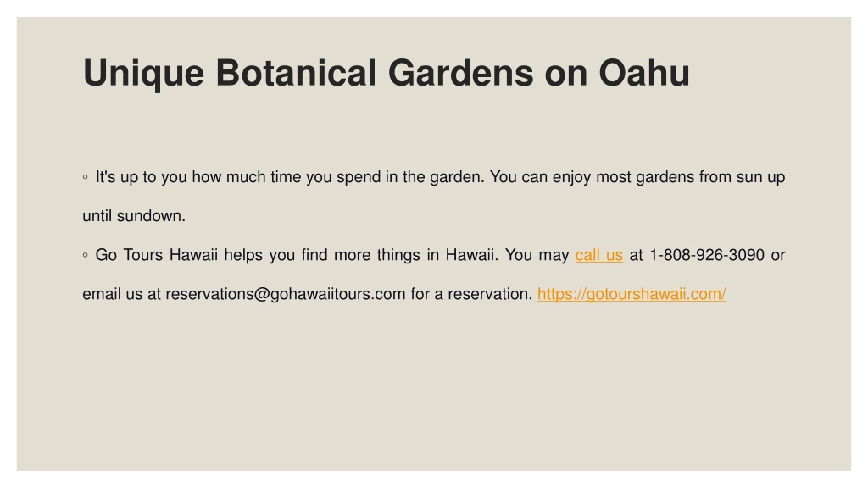Click the word "Gardens" in the heading
Image resolution: width=868 pixels, height=488 pixels.
tap(460, 73)
